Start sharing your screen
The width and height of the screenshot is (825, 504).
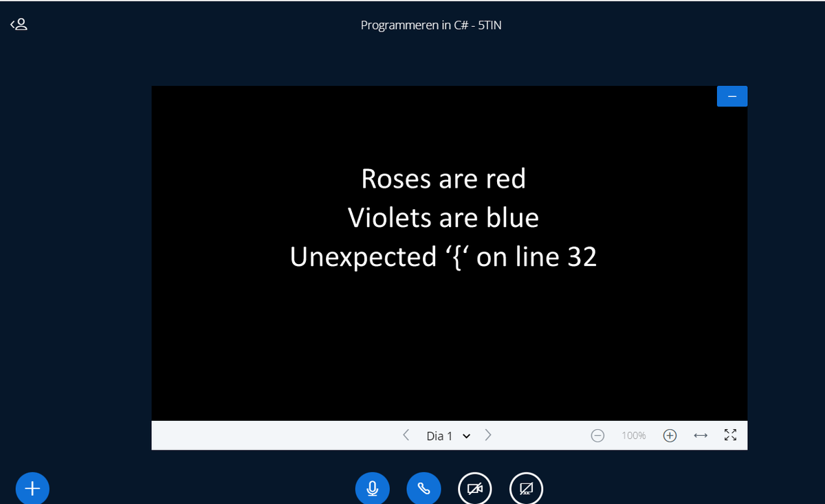pyautogui.click(x=527, y=488)
